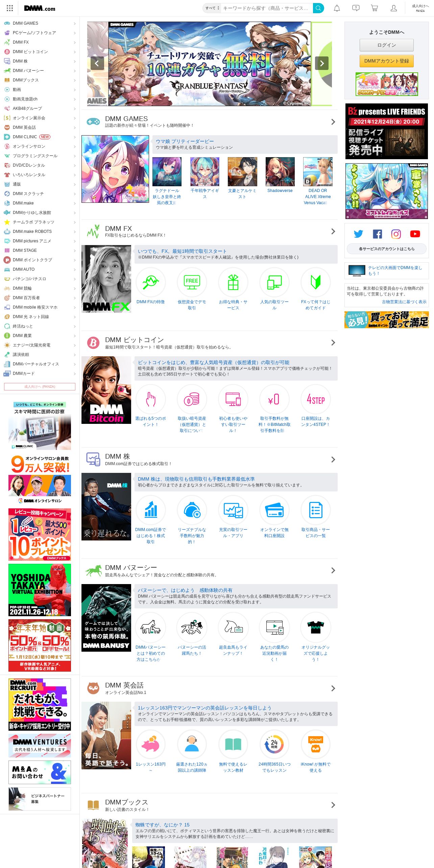The width and height of the screenshot is (434, 868).
Task: Click the T-shirt オリジナルグッズ icon
Action: (316, 627)
